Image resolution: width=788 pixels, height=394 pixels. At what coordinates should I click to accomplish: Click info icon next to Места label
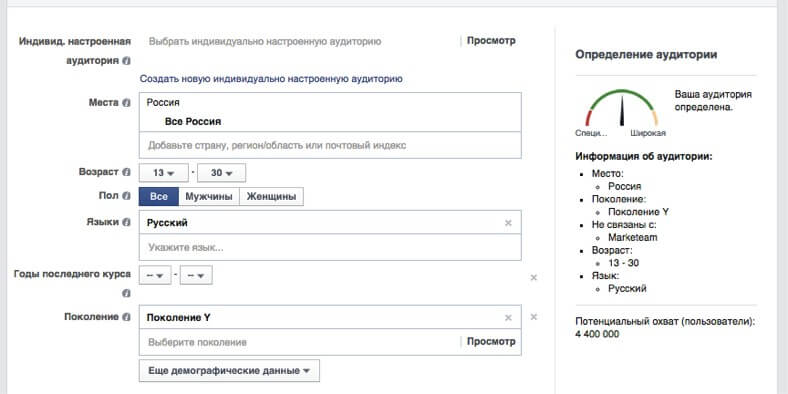pyautogui.click(x=126, y=103)
